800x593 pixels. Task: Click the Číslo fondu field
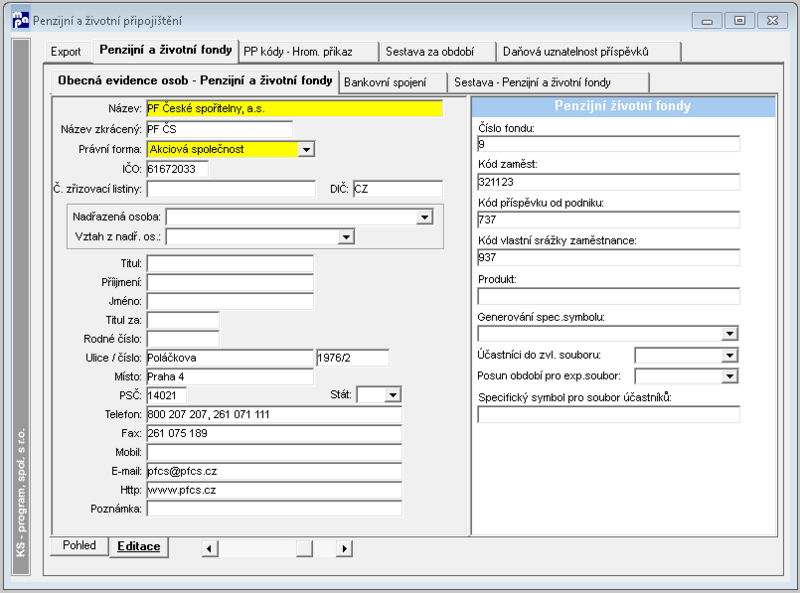point(609,144)
